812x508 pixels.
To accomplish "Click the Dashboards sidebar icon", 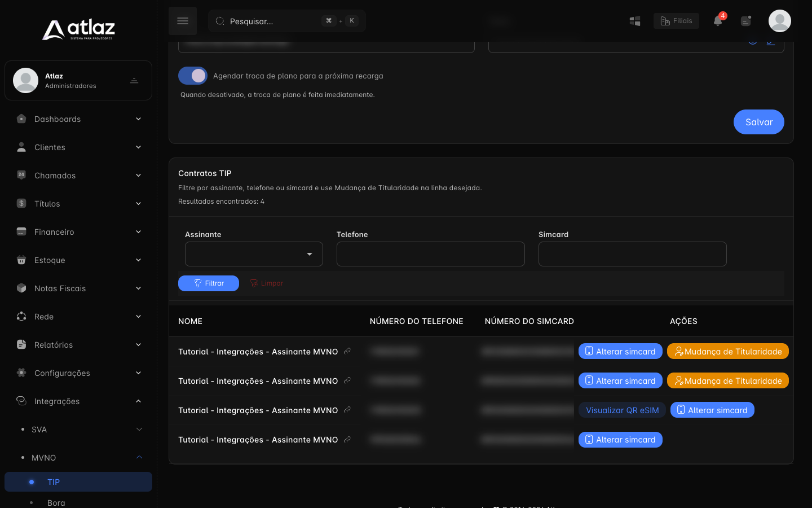I will coord(21,119).
